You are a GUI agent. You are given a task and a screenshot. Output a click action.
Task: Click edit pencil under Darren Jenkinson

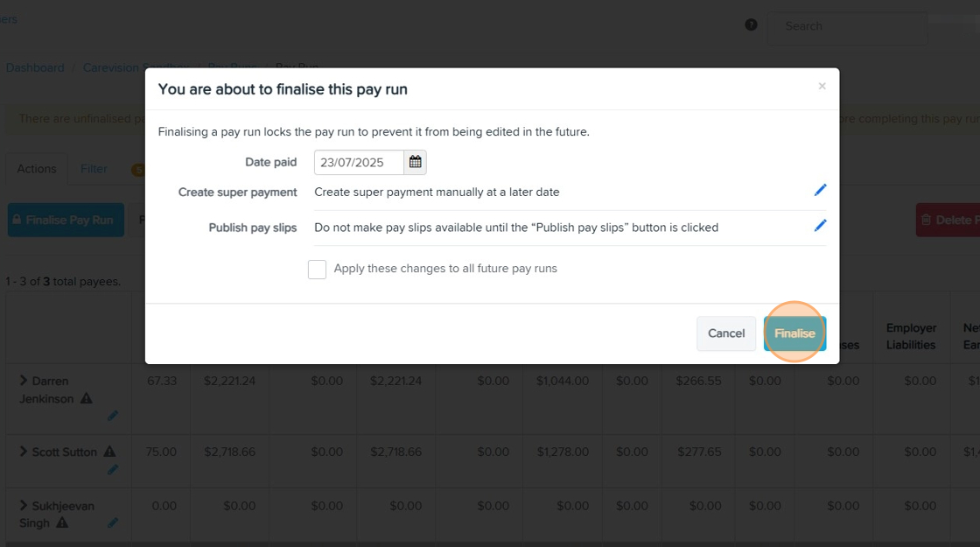click(113, 416)
